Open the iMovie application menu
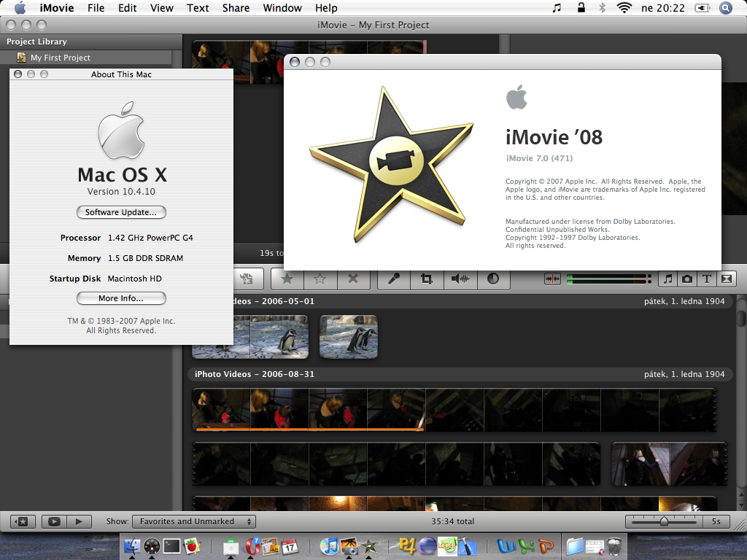The width and height of the screenshot is (747, 560). (57, 8)
